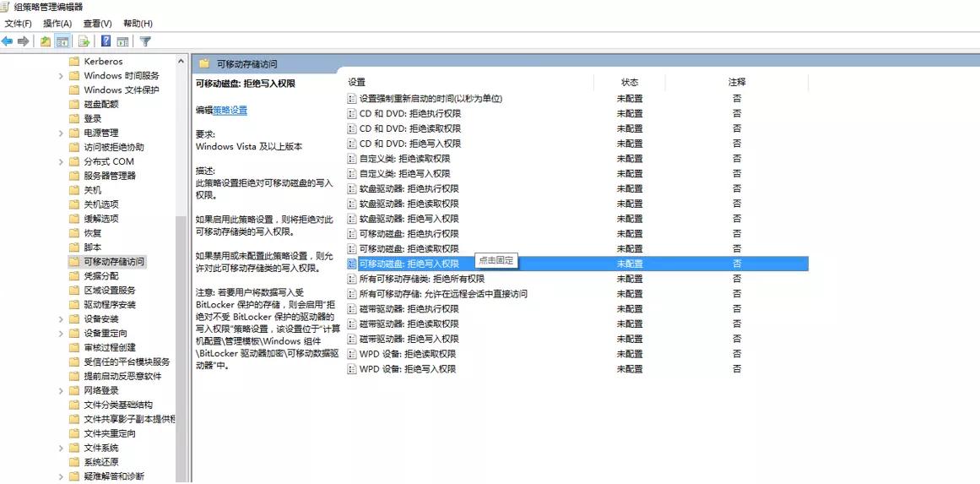Click the policy icon of 可移动磁盘: 拒绝读取权限
The height and width of the screenshot is (484, 980).
[x=352, y=249]
